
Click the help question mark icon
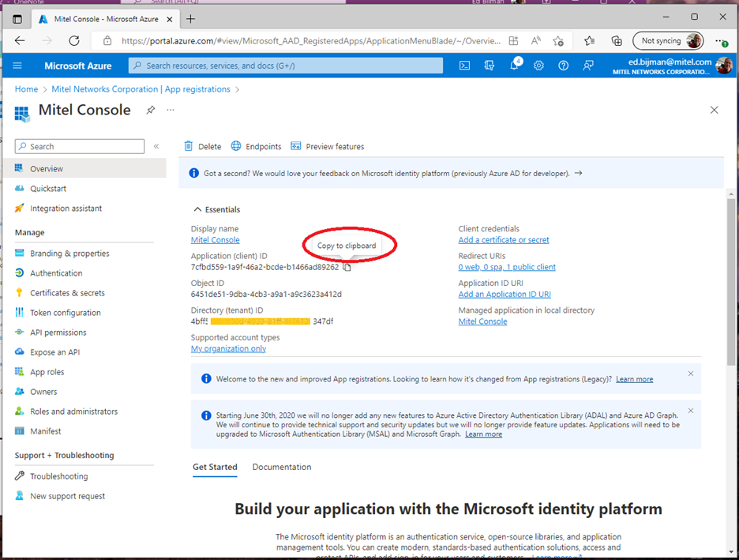point(563,66)
